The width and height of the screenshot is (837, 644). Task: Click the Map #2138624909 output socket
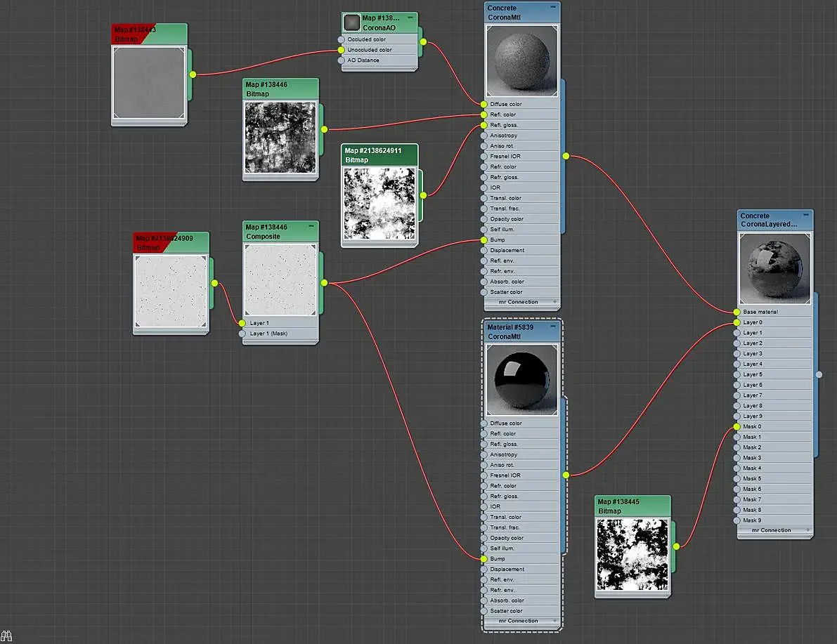click(x=214, y=283)
